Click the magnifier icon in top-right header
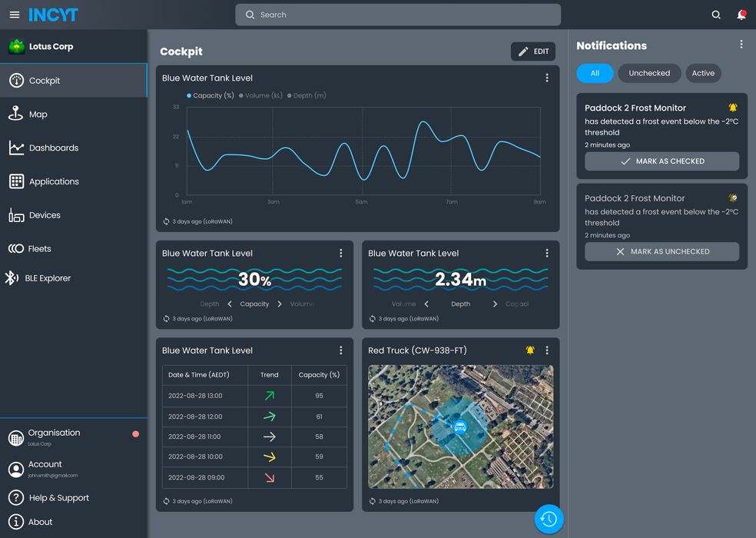Viewport: 756px width, 538px height. [716, 15]
